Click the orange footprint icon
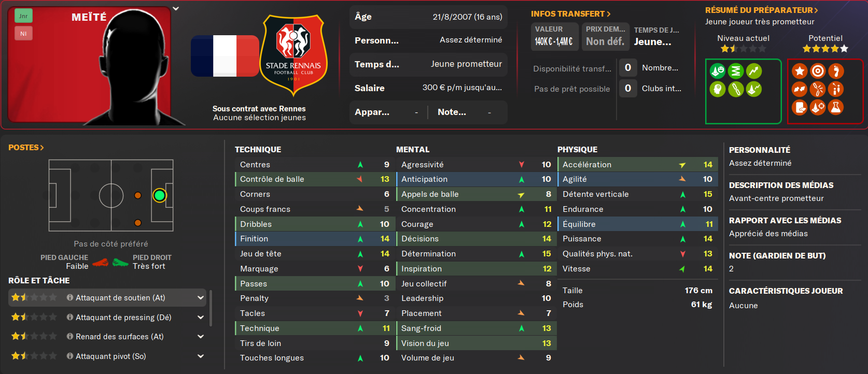Image resolution: width=868 pixels, height=374 pixels. (836, 71)
